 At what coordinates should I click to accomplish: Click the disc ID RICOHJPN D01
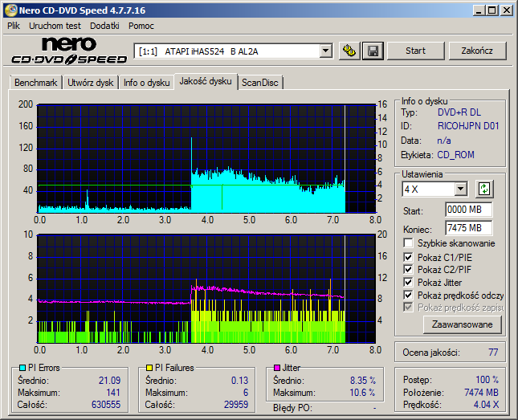(468, 126)
